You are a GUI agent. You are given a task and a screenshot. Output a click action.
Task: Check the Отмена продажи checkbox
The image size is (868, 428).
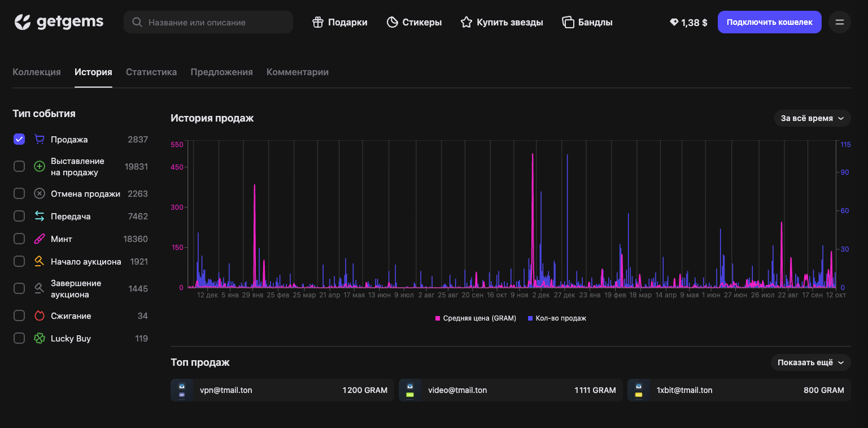coord(19,193)
